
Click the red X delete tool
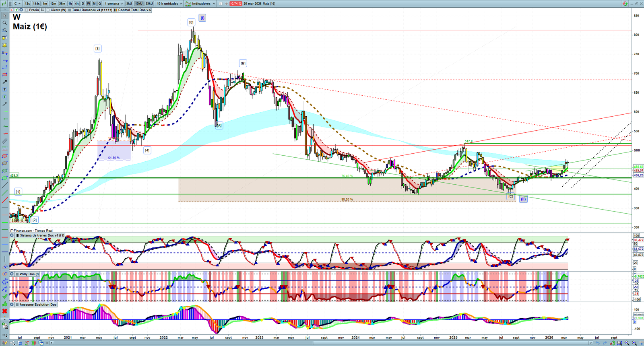[4, 311]
